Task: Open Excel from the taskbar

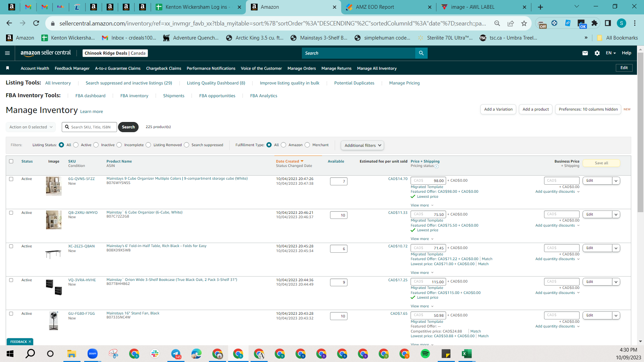Action: click(467, 354)
